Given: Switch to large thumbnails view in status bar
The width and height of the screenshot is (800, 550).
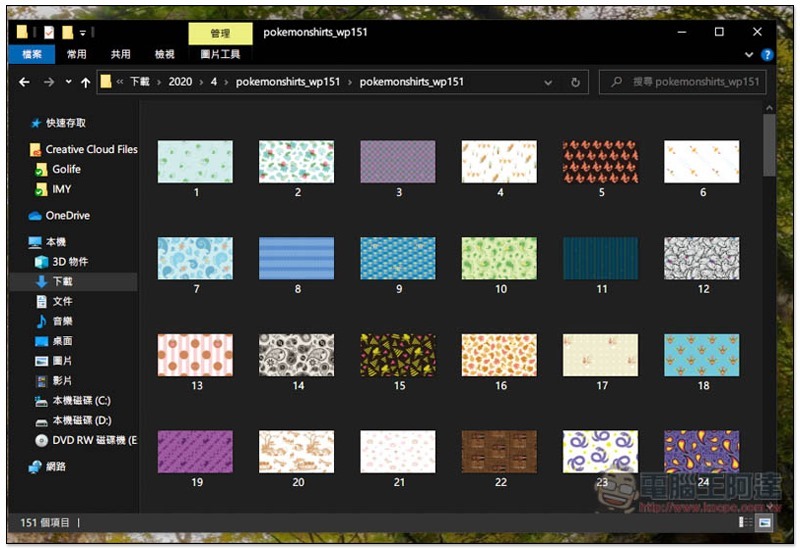Looking at the screenshot, I should click(x=764, y=522).
